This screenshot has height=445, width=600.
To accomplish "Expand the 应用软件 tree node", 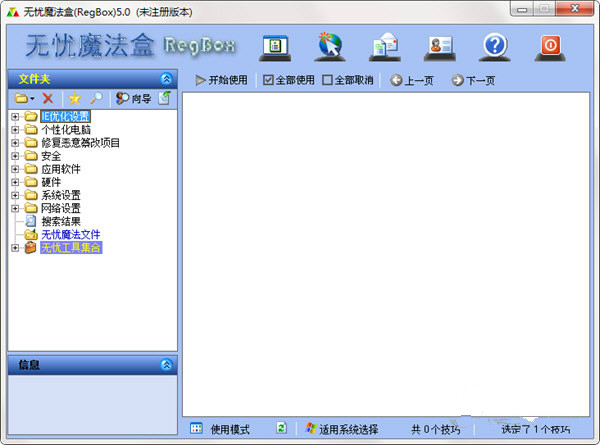I will click(15, 169).
